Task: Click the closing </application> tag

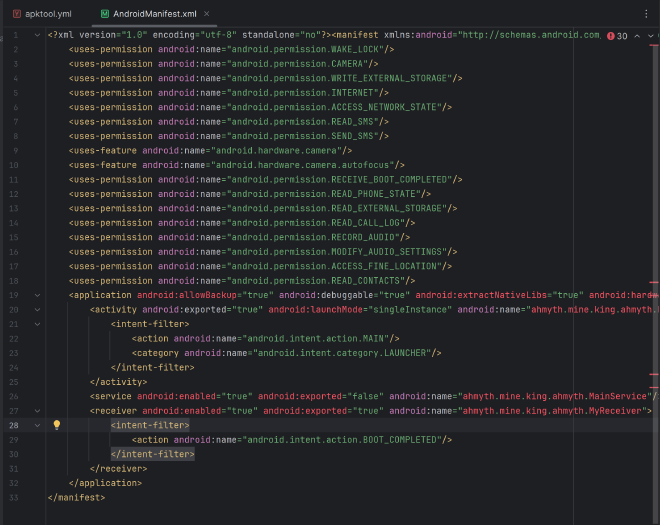Action: 105,483
